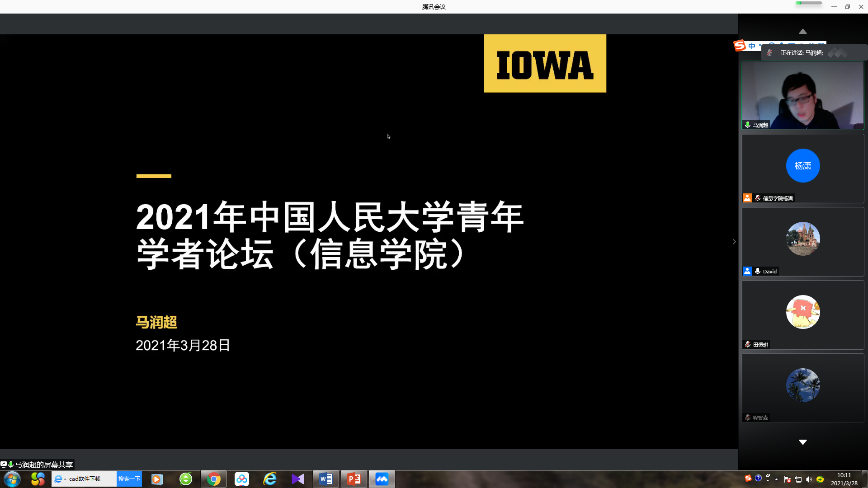868x488 pixels.
Task: Show hidden system tray icons
Action: tap(777, 479)
